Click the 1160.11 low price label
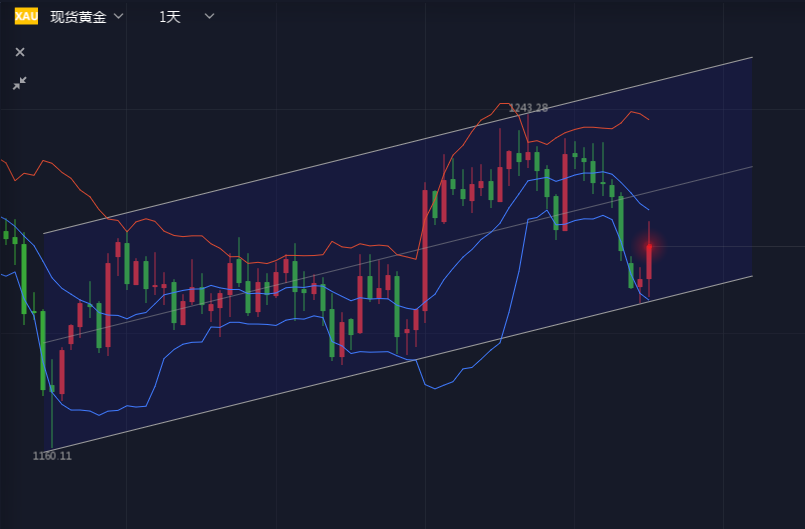The image size is (805, 529). [x=52, y=456]
